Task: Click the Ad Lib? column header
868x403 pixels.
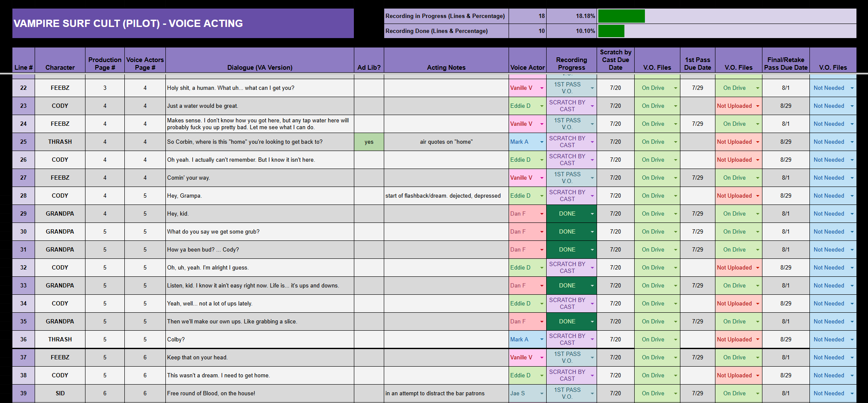Action: click(x=369, y=60)
